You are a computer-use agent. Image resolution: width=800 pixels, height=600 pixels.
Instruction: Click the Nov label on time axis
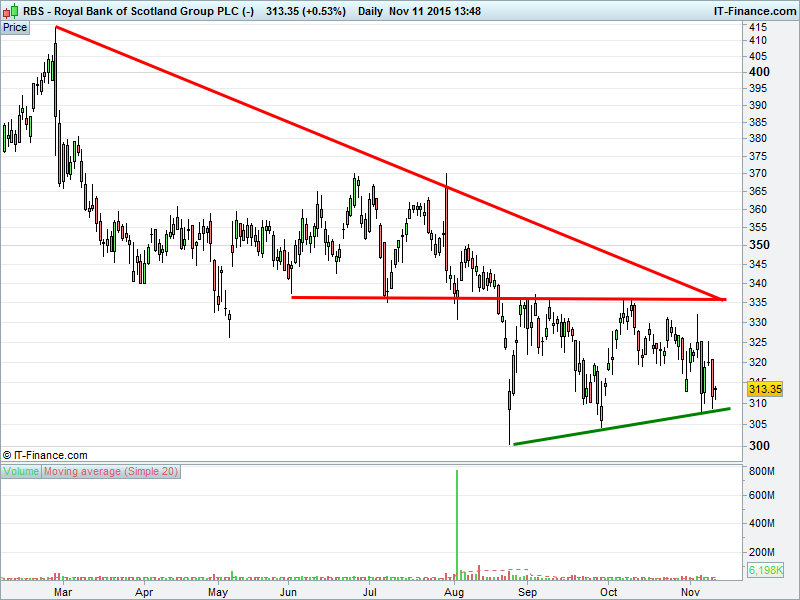click(690, 591)
